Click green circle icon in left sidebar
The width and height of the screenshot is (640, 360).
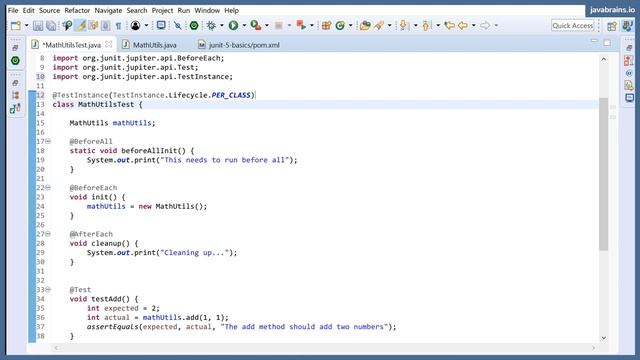pyautogui.click(x=15, y=61)
